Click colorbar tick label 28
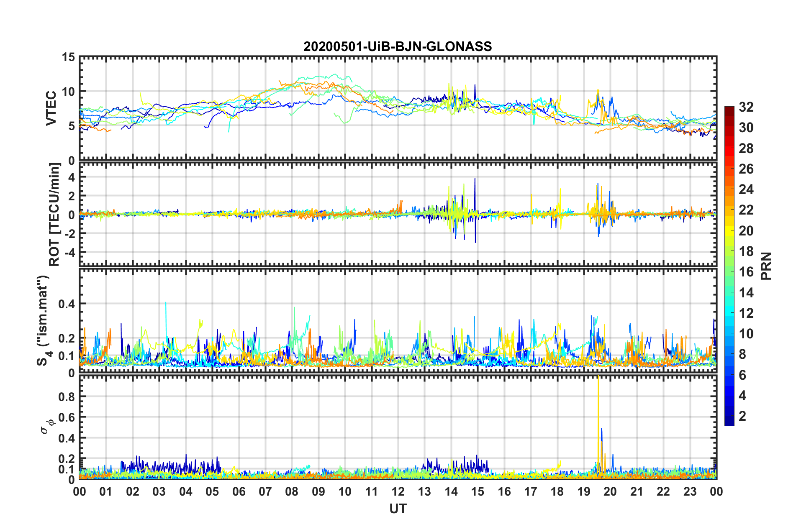This screenshot has width=796, height=532. 746,148
